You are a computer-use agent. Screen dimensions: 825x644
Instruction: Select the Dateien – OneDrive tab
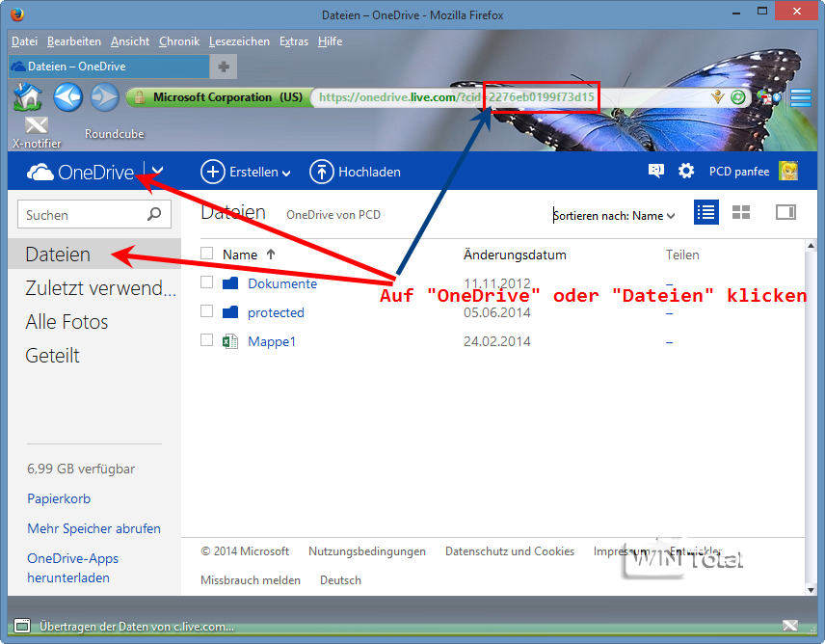[109, 67]
